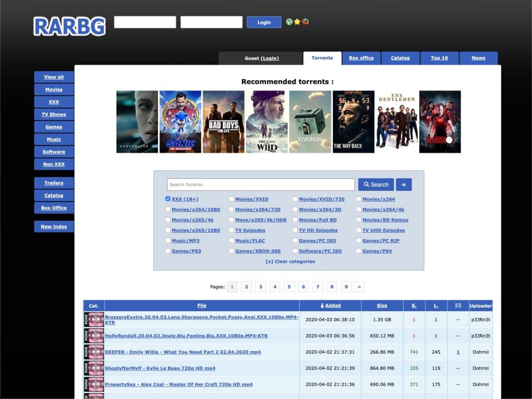This screenshot has width=532, height=399.
Task: Select Software in the left sidebar
Action: (x=54, y=152)
